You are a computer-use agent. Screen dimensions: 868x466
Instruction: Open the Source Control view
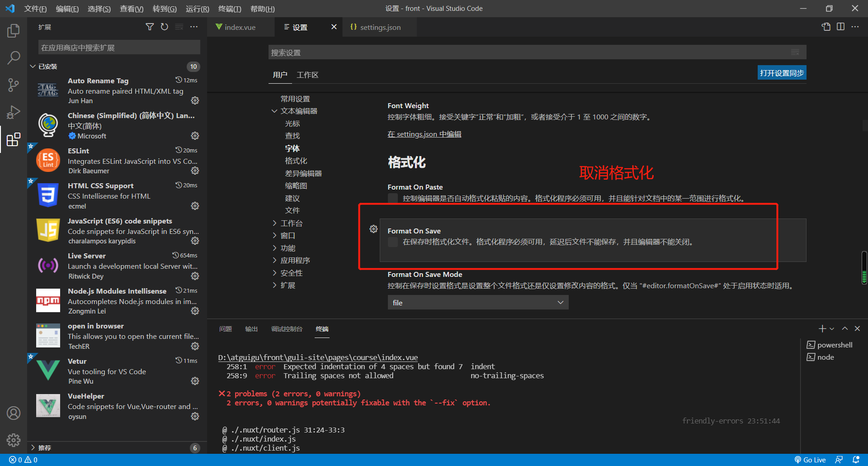pyautogui.click(x=14, y=85)
